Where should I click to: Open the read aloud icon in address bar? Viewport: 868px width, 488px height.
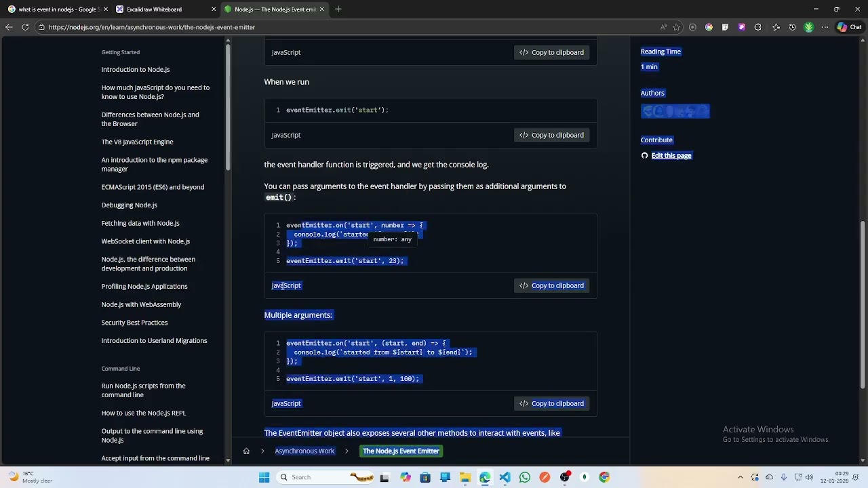pyautogui.click(x=664, y=27)
